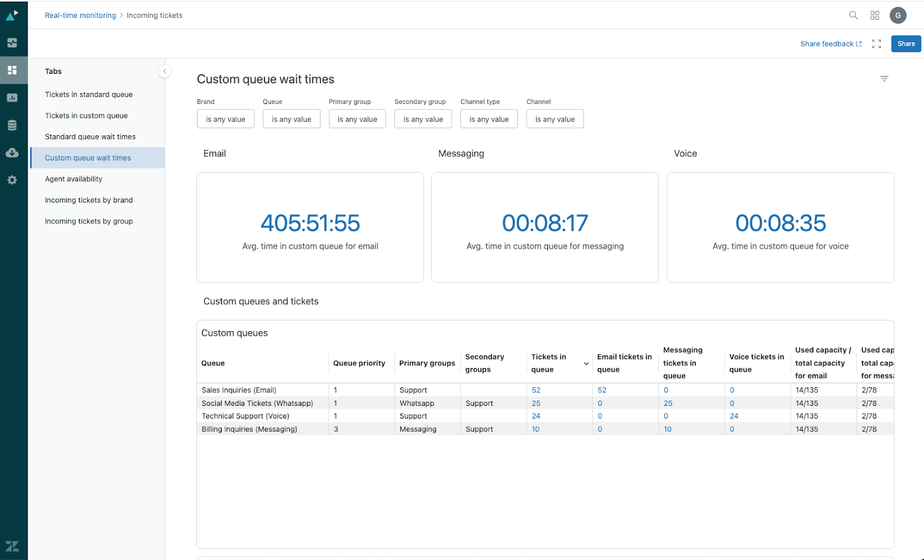Switch to Tickets in standard queue tab

[89, 95]
